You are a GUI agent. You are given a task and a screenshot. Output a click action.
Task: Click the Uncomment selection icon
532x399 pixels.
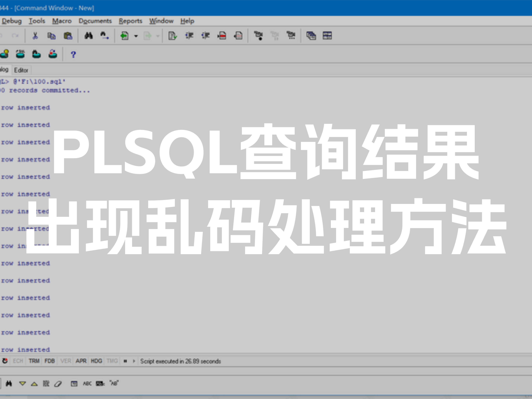(238, 36)
